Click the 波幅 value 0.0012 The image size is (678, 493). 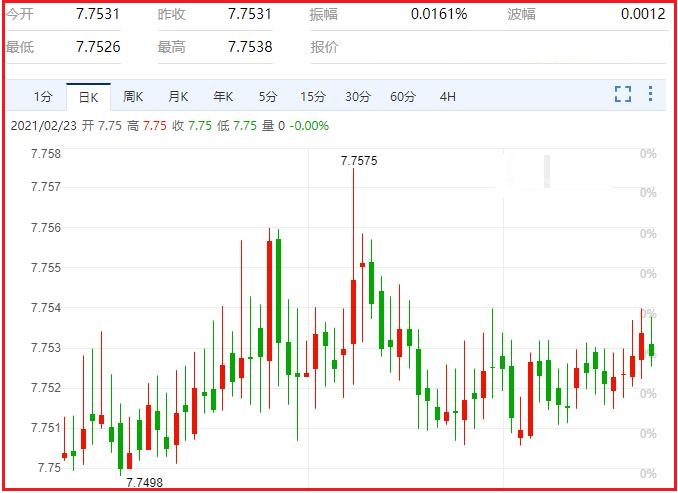(x=643, y=14)
